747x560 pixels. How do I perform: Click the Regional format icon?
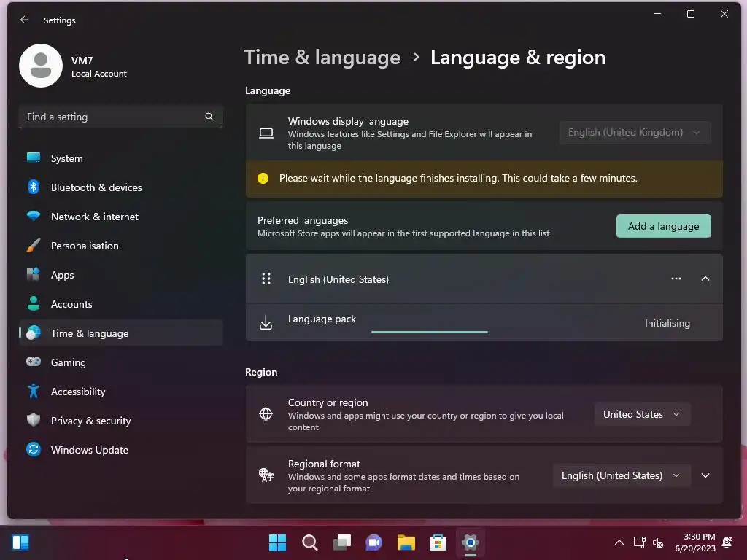(266, 475)
